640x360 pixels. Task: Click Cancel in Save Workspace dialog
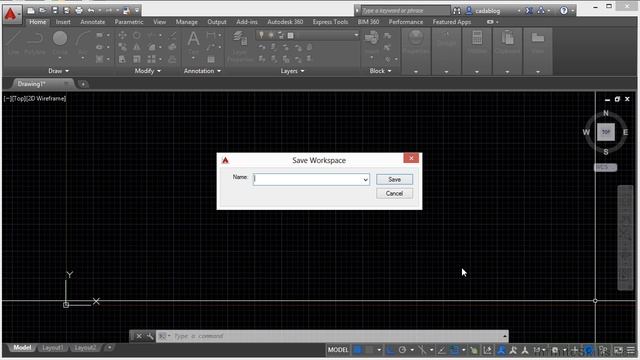[x=394, y=193]
